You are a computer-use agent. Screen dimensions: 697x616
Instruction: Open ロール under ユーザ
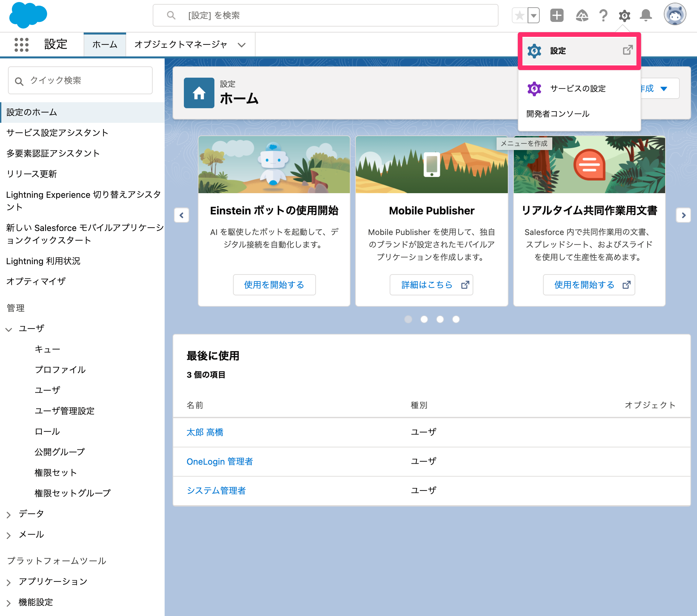point(47,431)
